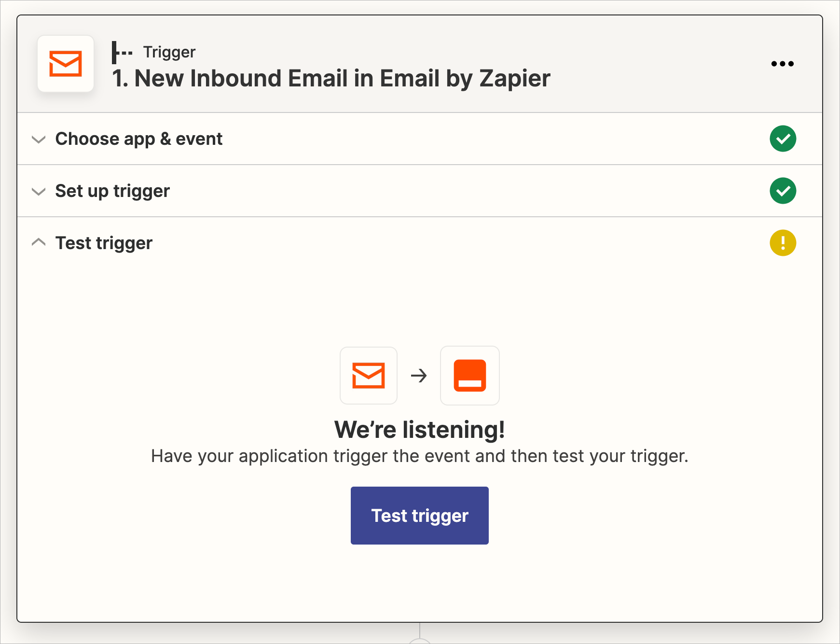Click the envelope icon above We're listening
The image size is (840, 644).
(x=369, y=376)
